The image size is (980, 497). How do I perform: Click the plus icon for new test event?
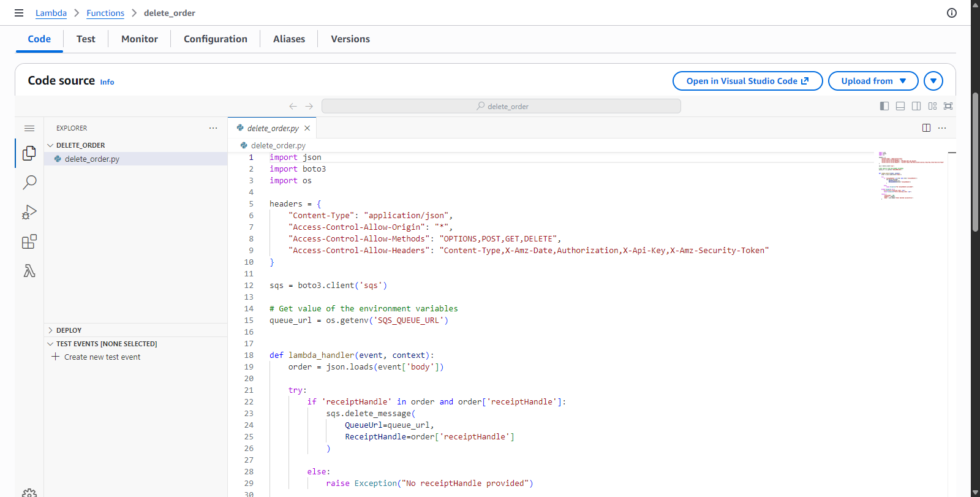(56, 357)
